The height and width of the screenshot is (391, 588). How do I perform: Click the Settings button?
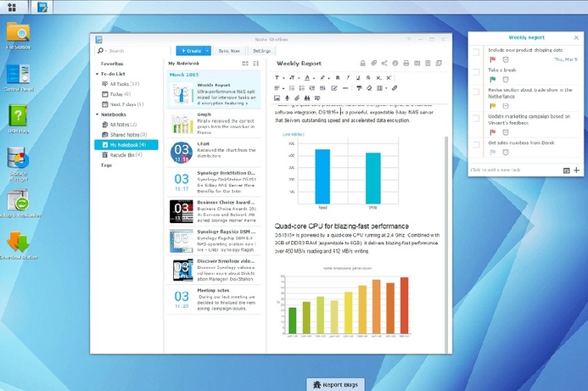point(261,51)
